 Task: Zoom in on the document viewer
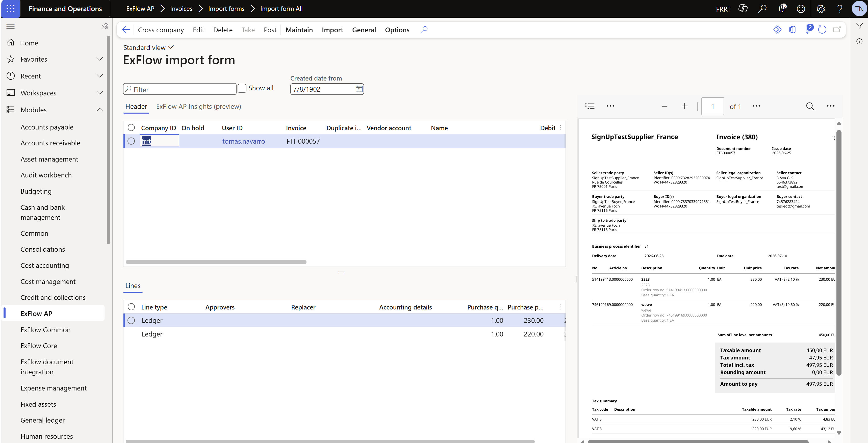[684, 106]
